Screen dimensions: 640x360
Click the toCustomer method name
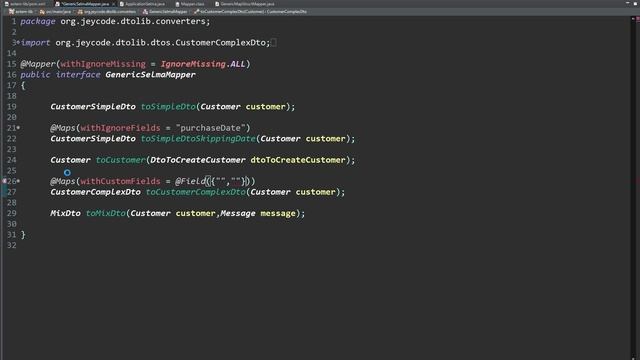(120, 160)
